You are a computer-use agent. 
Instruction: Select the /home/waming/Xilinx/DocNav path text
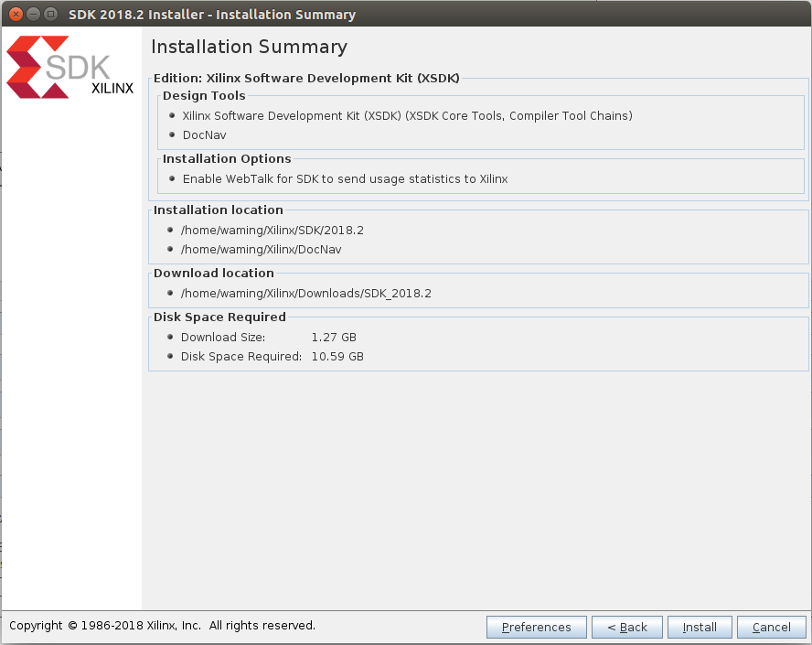point(261,249)
